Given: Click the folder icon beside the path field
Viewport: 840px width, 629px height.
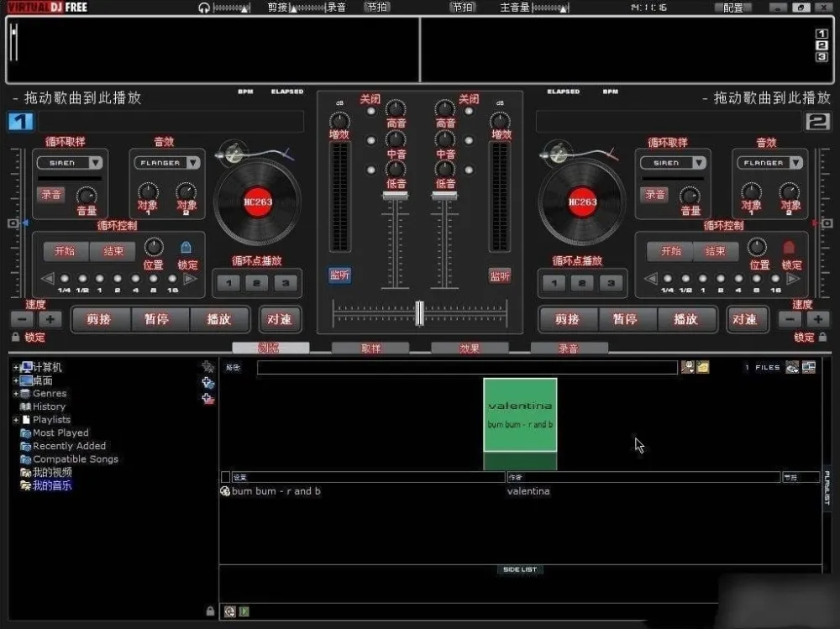Looking at the screenshot, I should [702, 367].
